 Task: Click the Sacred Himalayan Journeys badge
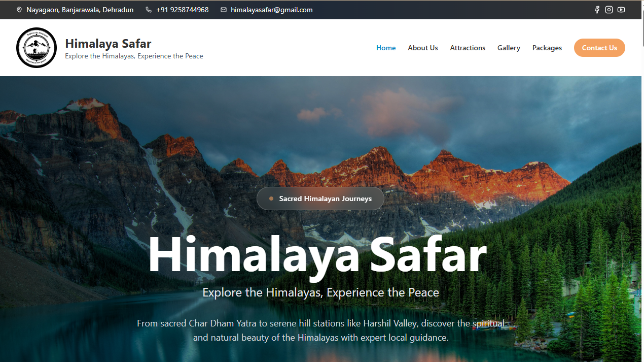coord(320,199)
